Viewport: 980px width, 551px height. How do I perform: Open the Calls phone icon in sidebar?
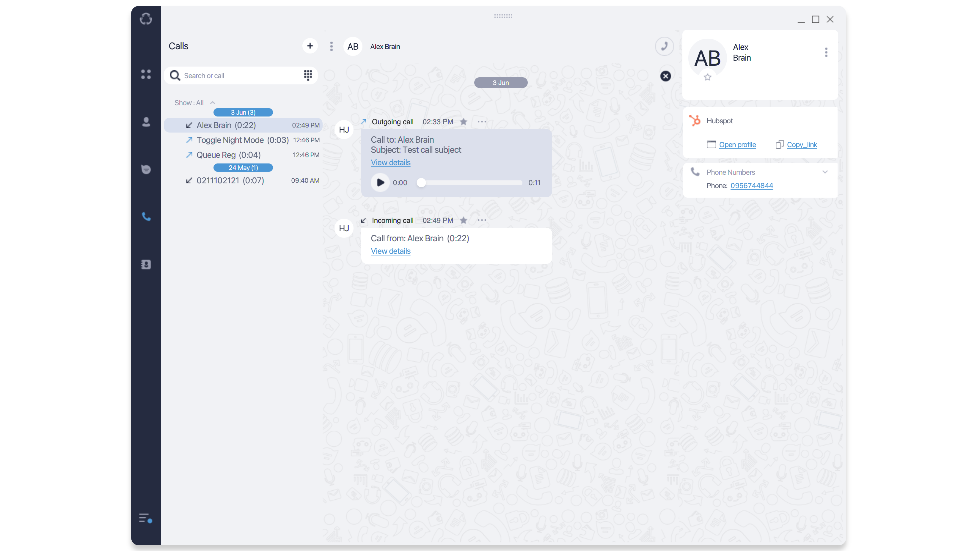pos(146,217)
